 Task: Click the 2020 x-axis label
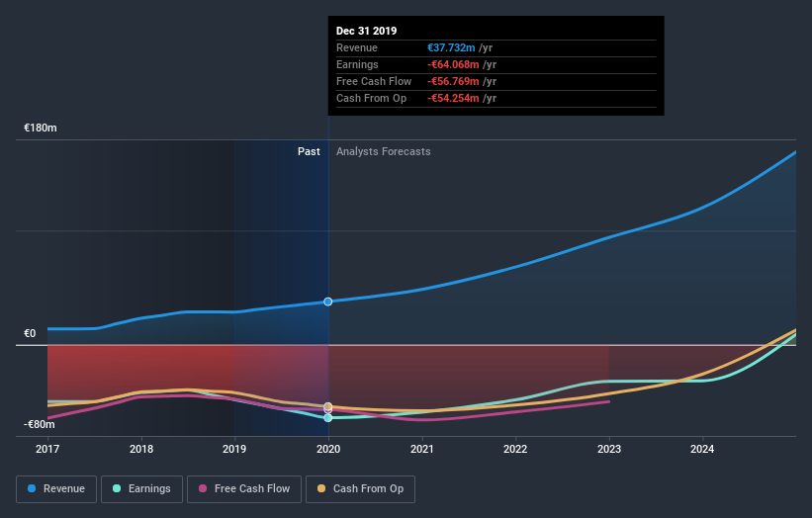[328, 449]
